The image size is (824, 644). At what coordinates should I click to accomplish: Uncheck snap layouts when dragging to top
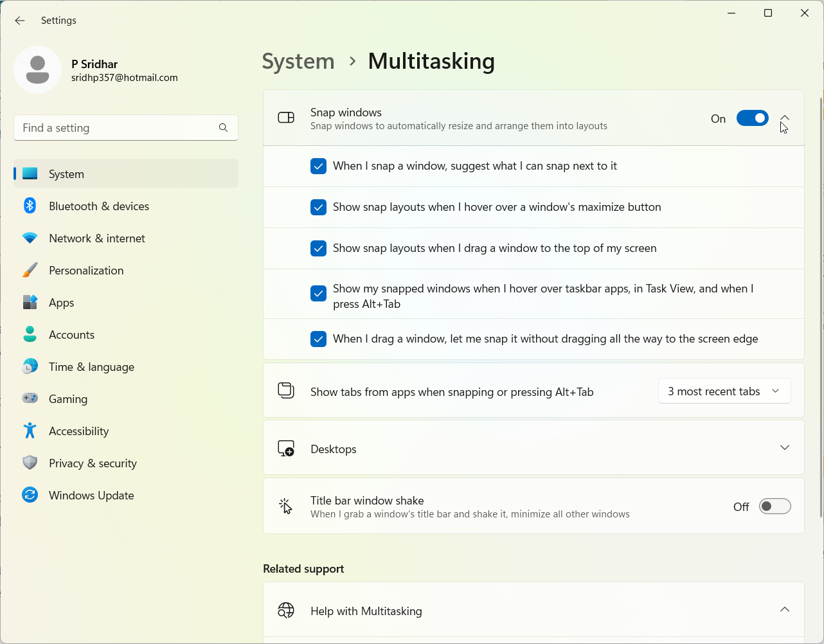[318, 248]
